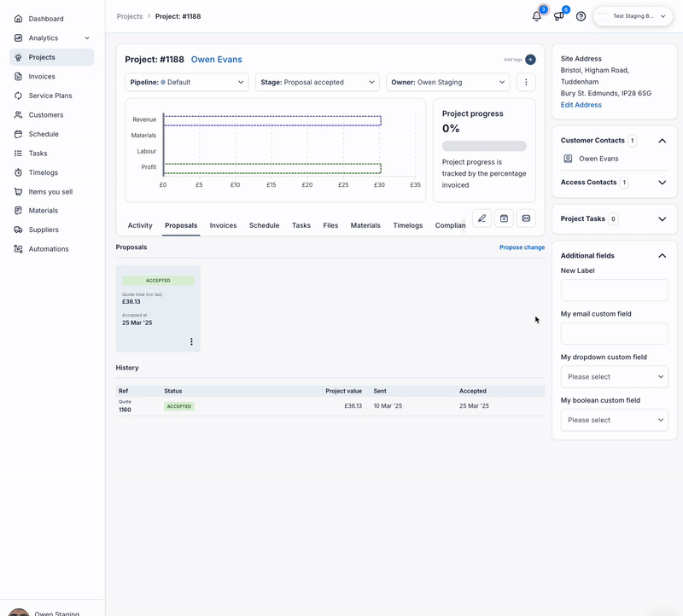Collapse the Customer Contacts section
683x616 pixels.
coord(662,141)
